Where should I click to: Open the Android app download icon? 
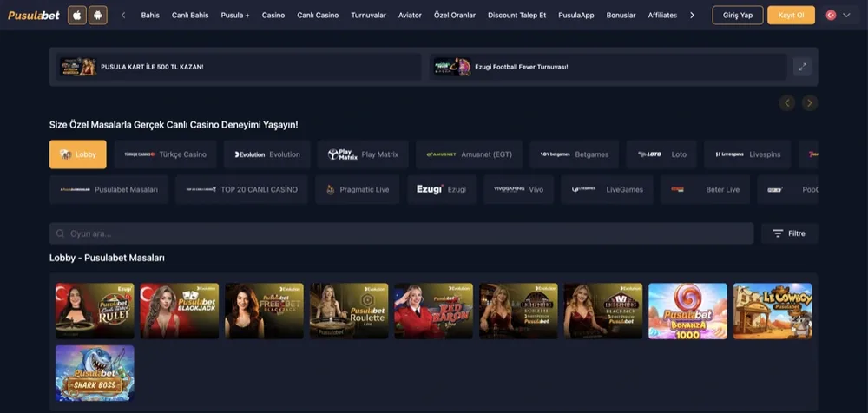[98, 15]
